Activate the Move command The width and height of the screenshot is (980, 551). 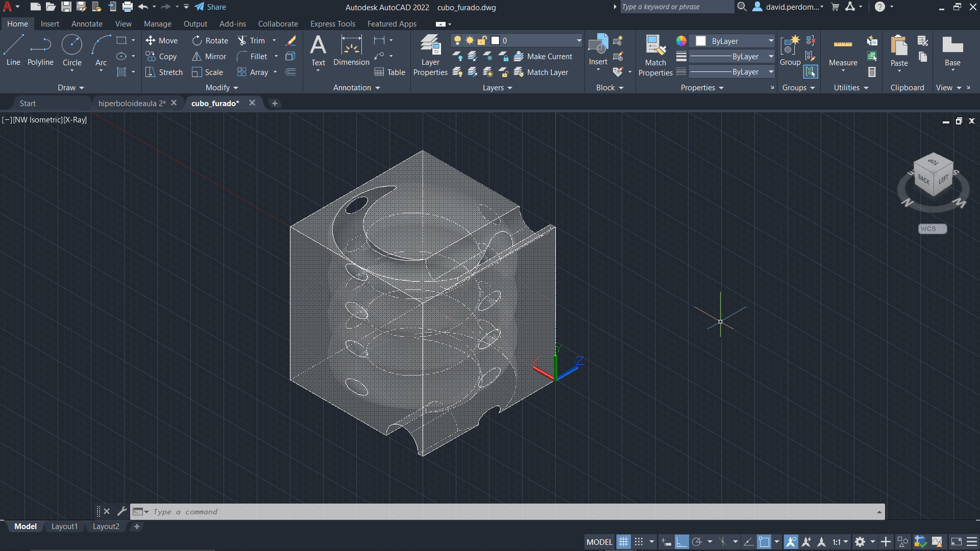[x=161, y=41]
